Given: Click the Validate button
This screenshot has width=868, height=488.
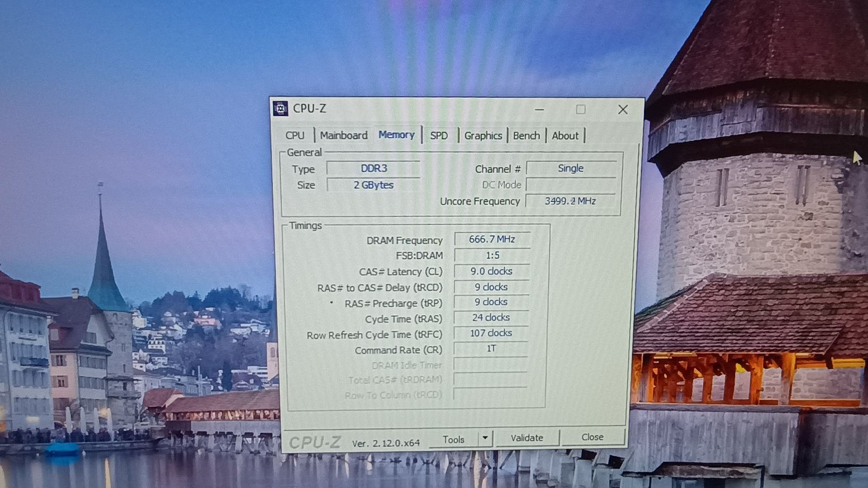Looking at the screenshot, I should (x=527, y=438).
